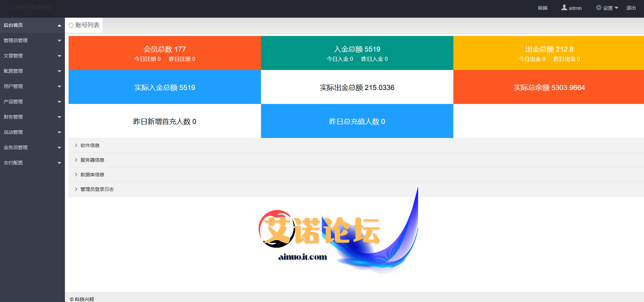Expand the 支付配置 sidebar menu
This screenshot has height=302, width=644.
(x=32, y=163)
